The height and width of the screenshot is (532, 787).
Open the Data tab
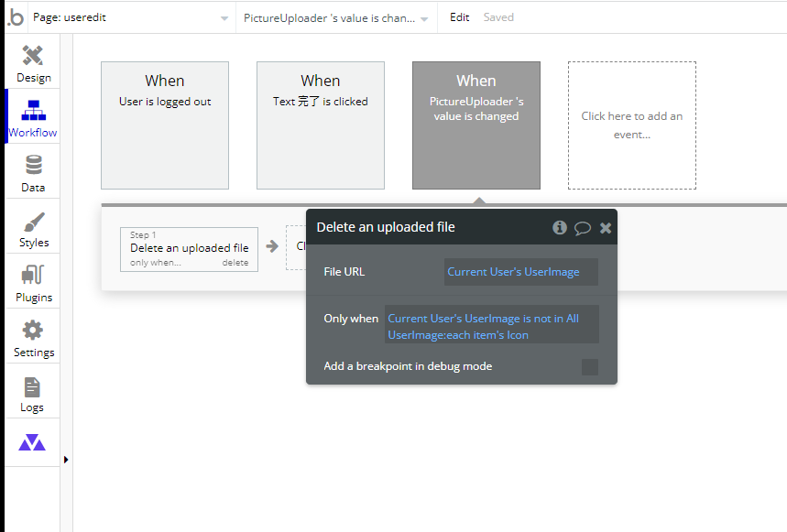coord(33,173)
